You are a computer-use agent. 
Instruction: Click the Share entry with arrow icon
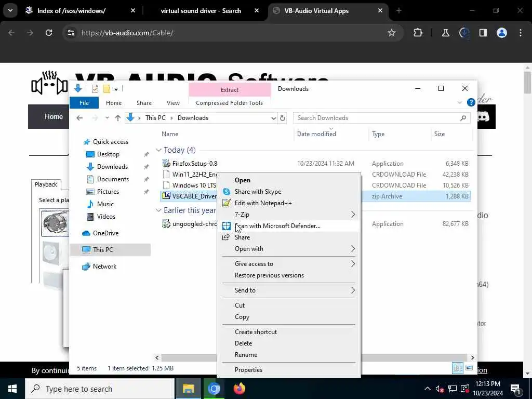[x=290, y=237]
